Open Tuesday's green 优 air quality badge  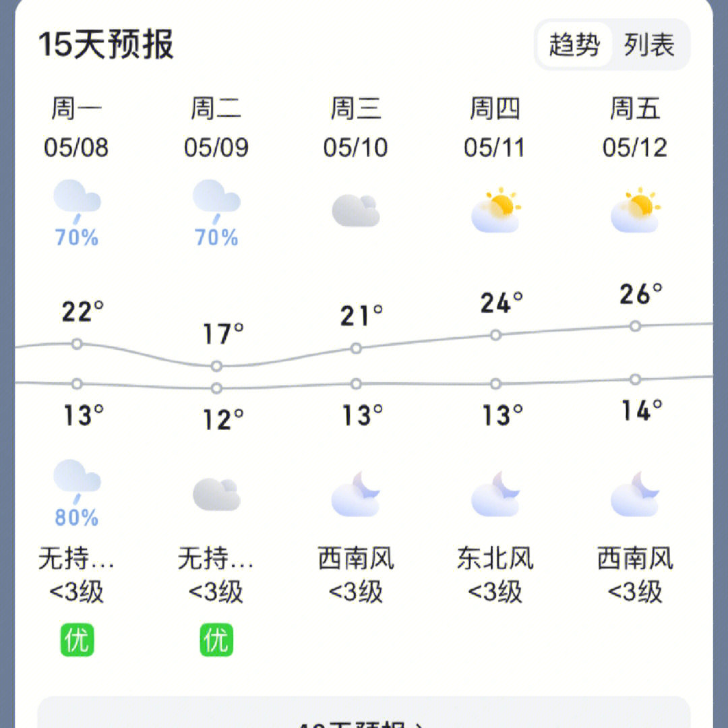(216, 640)
